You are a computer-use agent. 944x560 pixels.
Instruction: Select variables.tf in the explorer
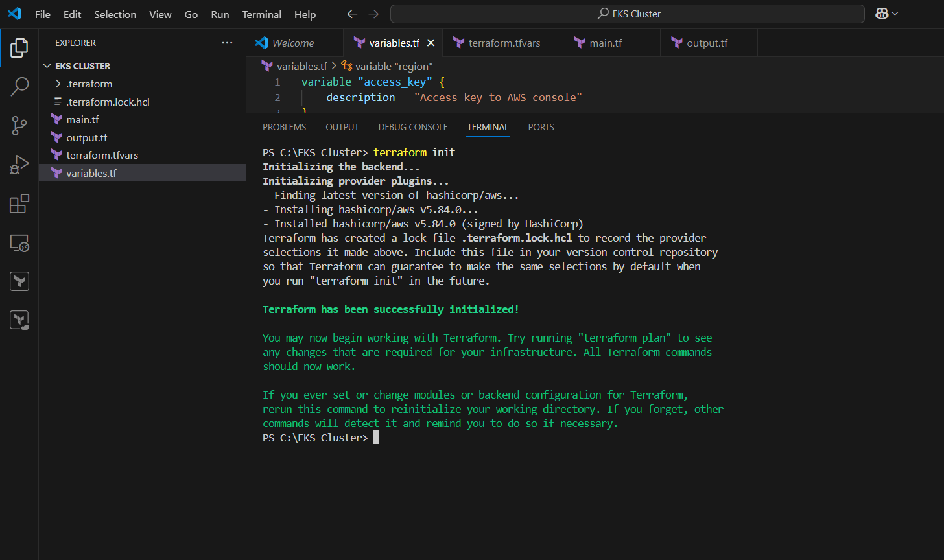(142, 173)
